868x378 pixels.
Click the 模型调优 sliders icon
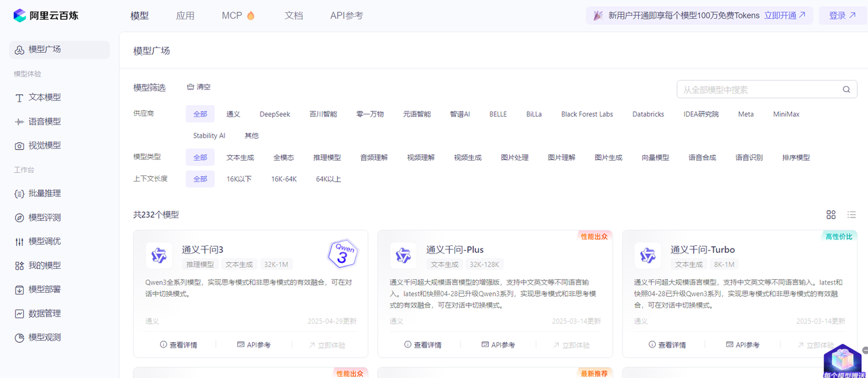coord(20,242)
